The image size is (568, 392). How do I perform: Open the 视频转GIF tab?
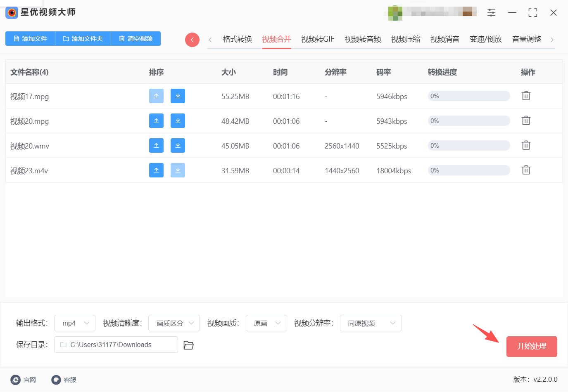coord(318,39)
